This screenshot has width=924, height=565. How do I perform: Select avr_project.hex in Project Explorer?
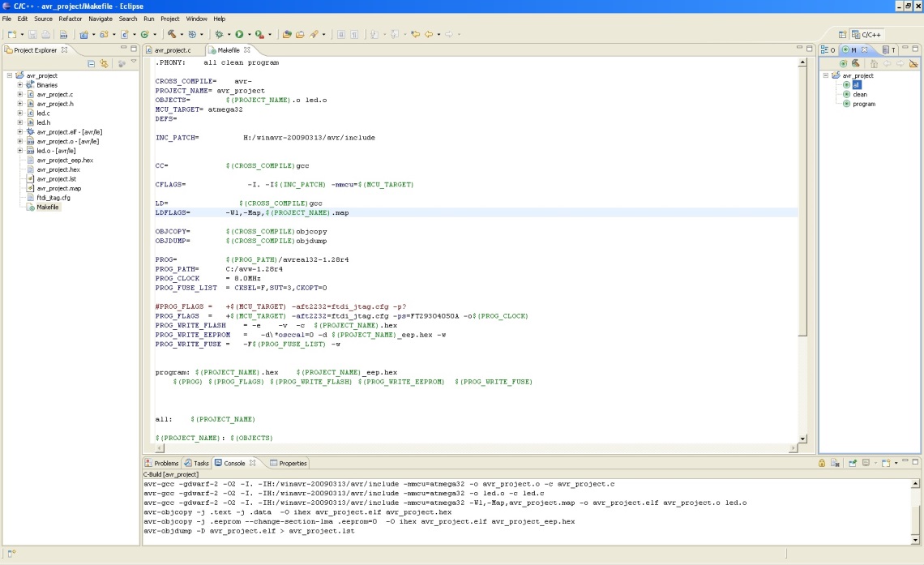(58, 169)
